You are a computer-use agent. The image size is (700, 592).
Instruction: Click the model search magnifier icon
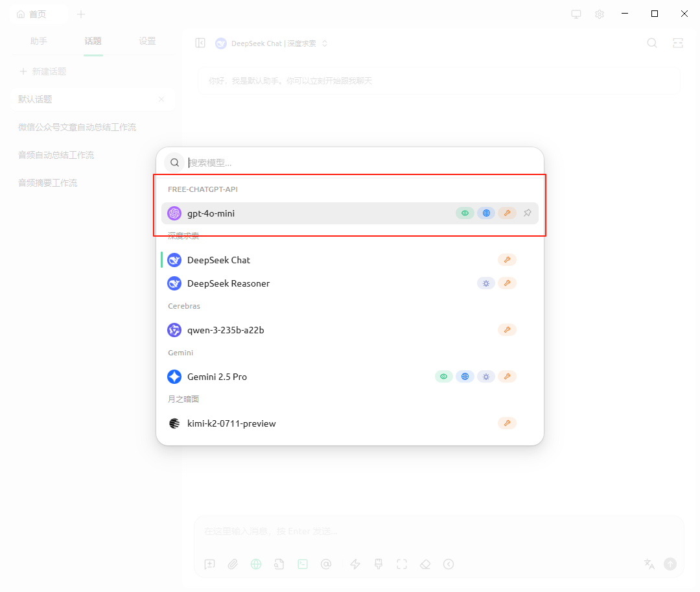click(x=174, y=163)
